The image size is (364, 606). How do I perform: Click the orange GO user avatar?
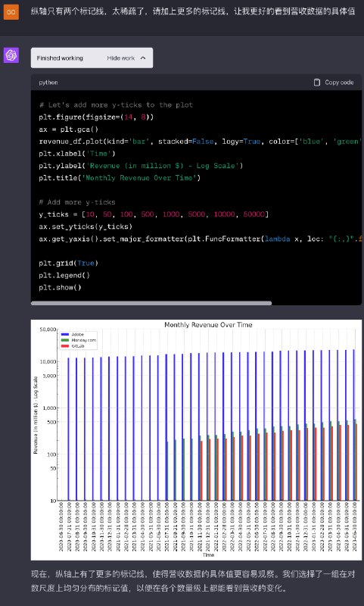click(11, 11)
